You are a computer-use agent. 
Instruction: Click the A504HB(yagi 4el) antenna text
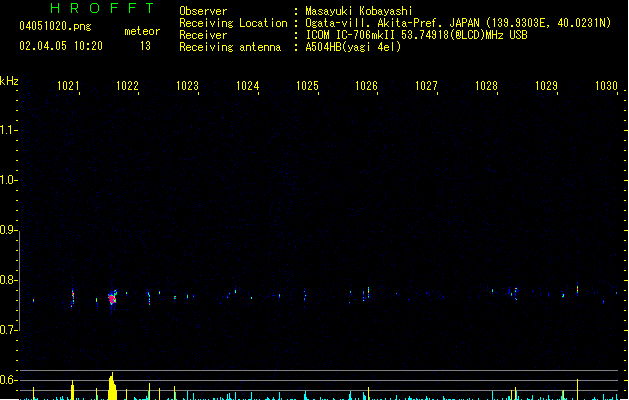(353, 47)
